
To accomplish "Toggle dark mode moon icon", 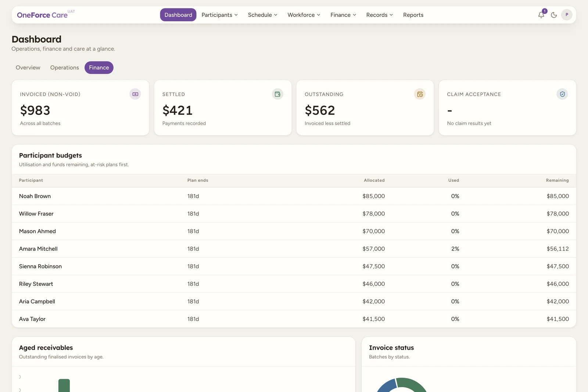I will (554, 15).
